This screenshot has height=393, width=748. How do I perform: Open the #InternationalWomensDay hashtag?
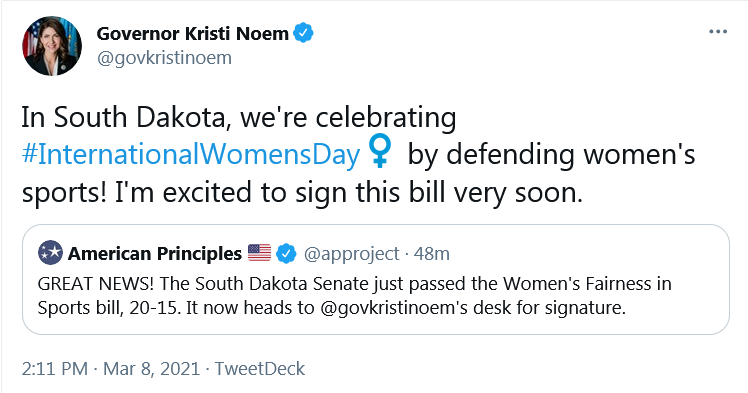click(x=191, y=155)
